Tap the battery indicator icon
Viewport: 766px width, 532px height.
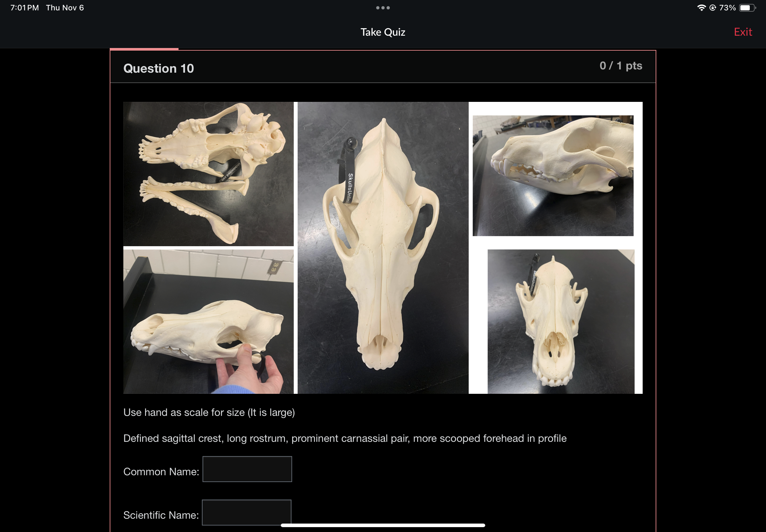pyautogui.click(x=747, y=8)
